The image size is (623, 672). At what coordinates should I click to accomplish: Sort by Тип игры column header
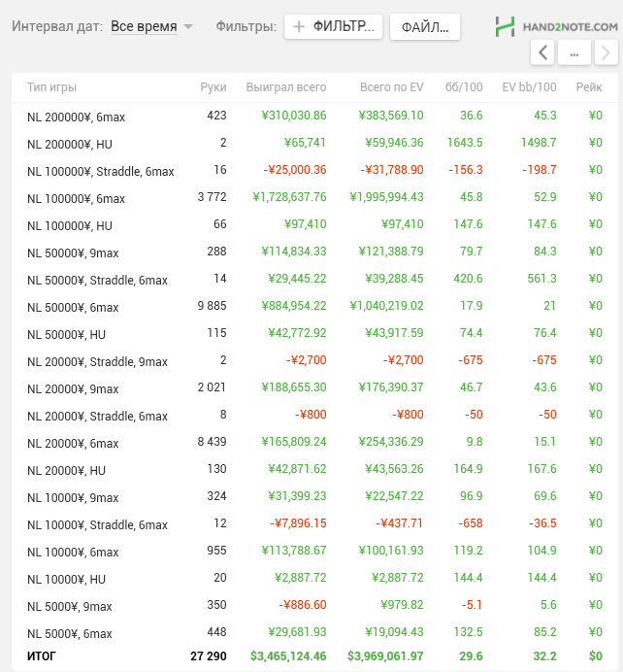pyautogui.click(x=51, y=87)
